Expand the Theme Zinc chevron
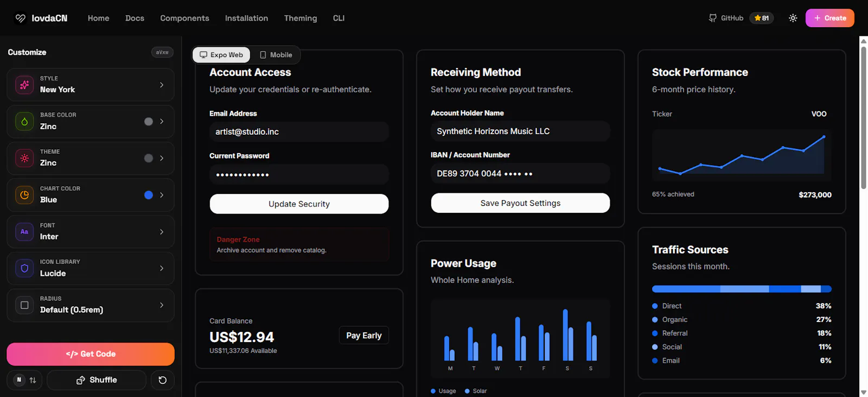 (162, 158)
